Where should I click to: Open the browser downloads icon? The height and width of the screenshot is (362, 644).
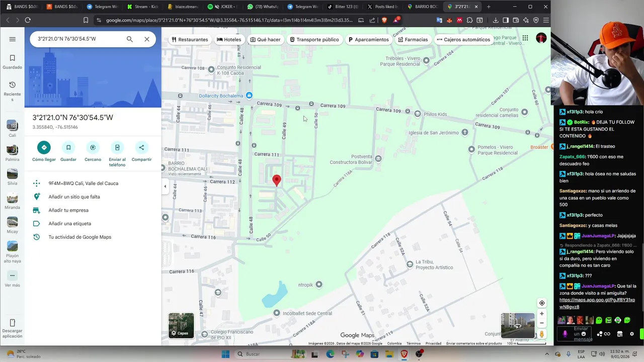click(x=496, y=20)
